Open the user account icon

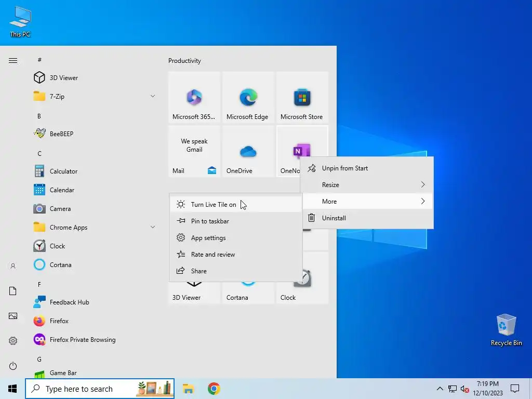point(13,266)
